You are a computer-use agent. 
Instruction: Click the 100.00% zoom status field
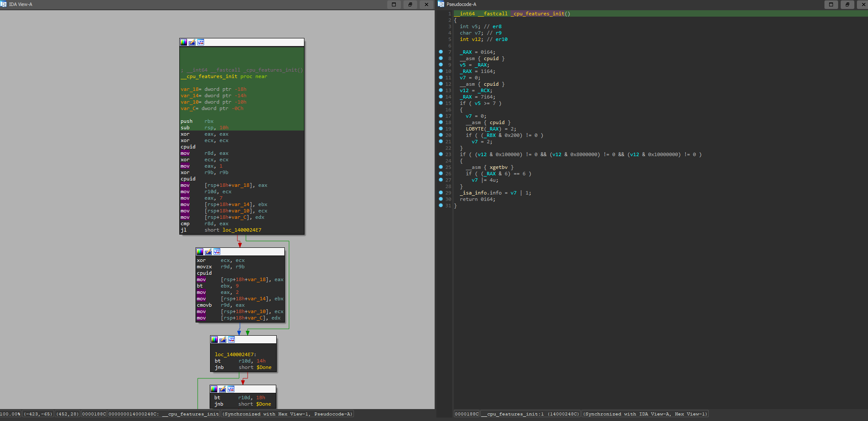pos(10,414)
